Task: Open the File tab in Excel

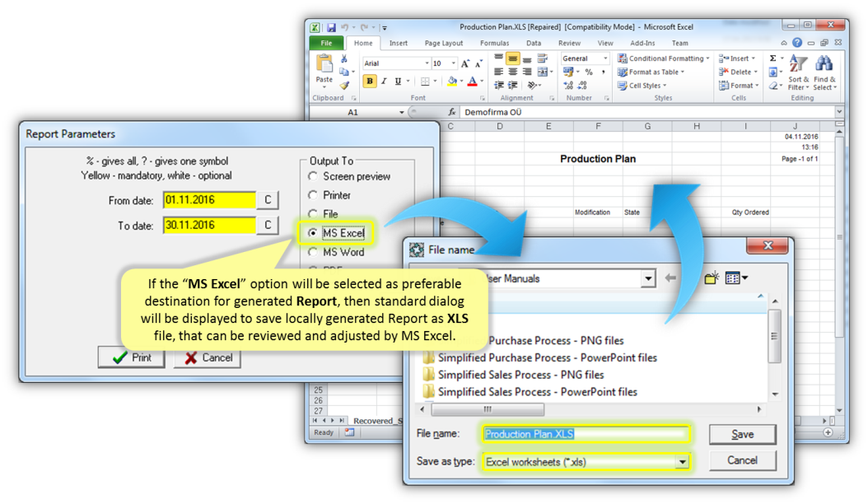Action: (x=326, y=43)
